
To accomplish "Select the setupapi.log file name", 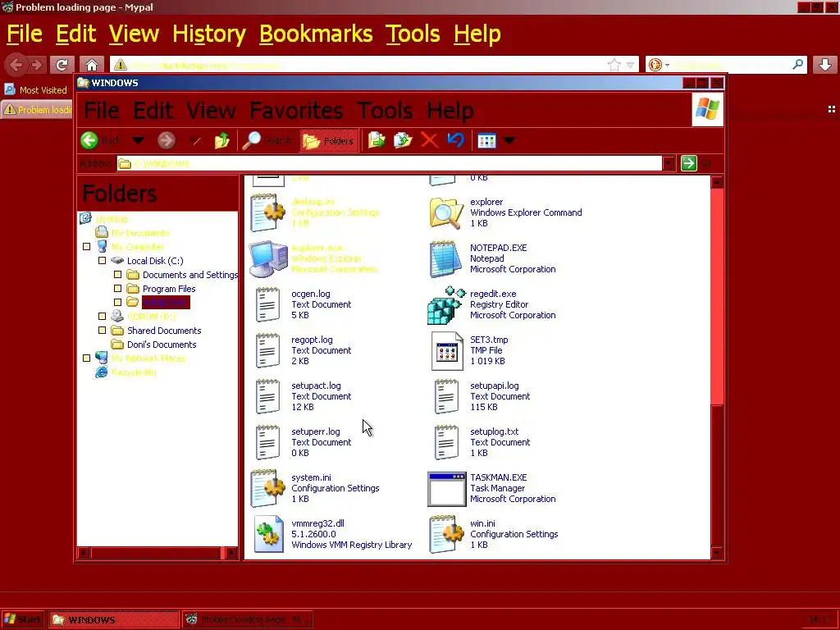I will pos(495,386).
